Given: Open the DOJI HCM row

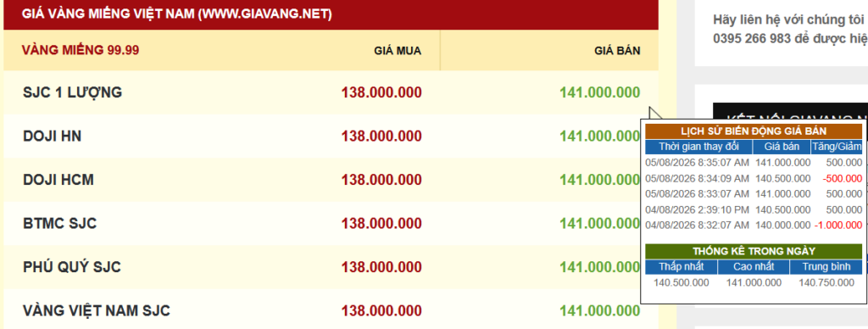Looking at the screenshot, I should click(x=331, y=180).
